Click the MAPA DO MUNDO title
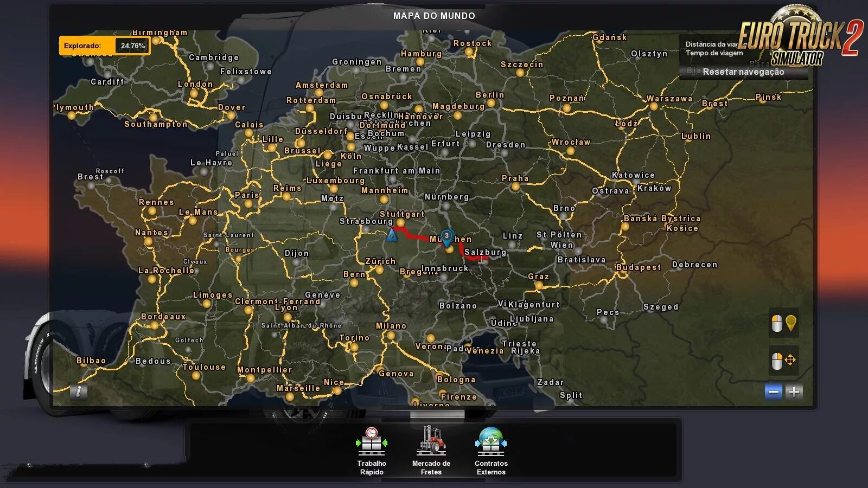868x488 pixels. coord(434,16)
